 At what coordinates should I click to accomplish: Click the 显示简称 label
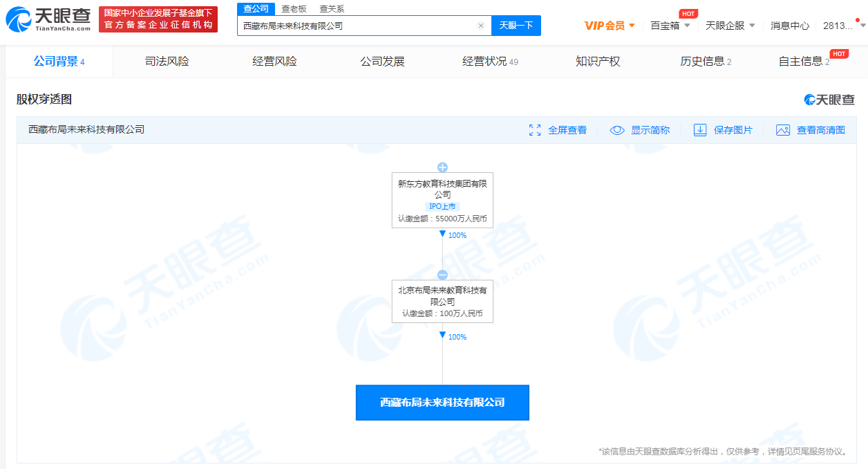[x=650, y=130]
